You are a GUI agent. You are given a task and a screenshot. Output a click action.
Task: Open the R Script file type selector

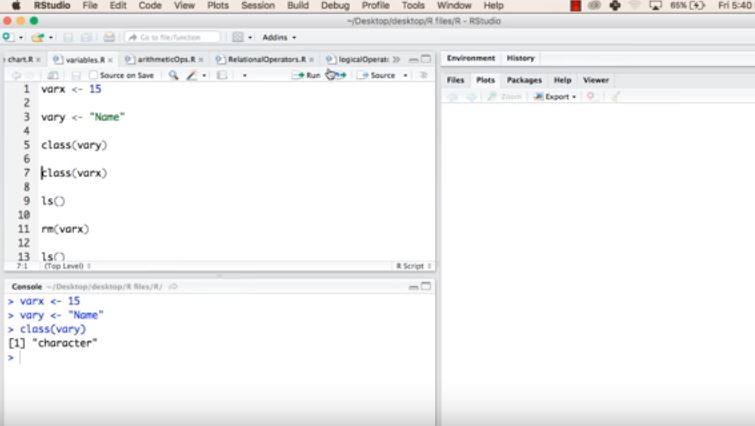coord(413,266)
